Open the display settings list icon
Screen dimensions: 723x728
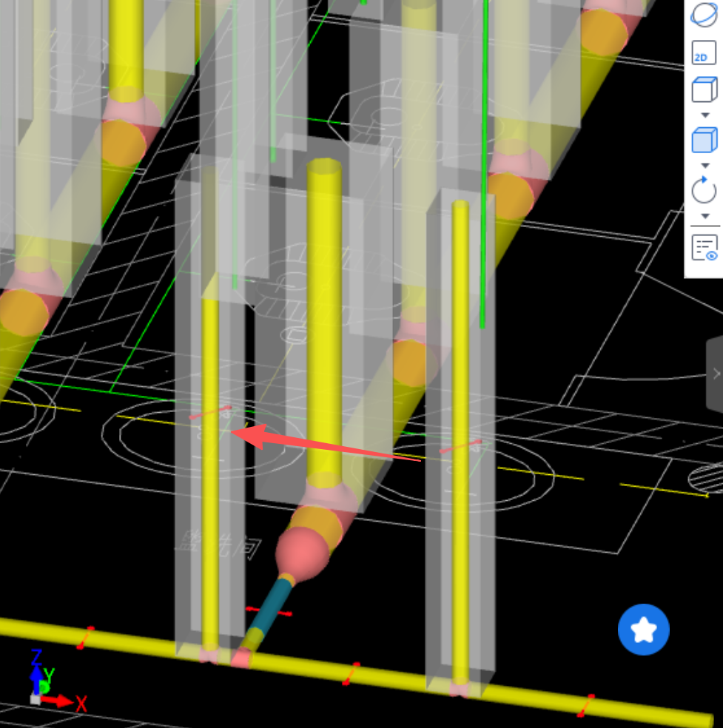point(704,247)
